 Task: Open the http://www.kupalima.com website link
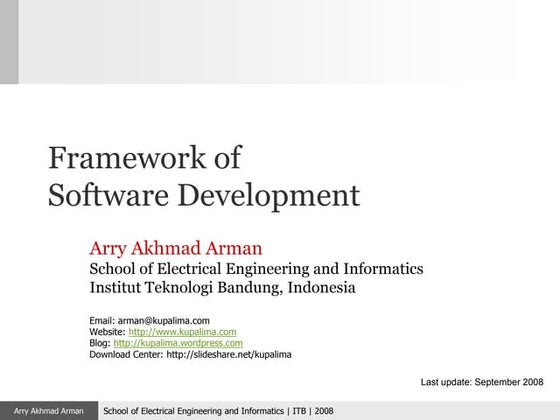[x=182, y=332]
